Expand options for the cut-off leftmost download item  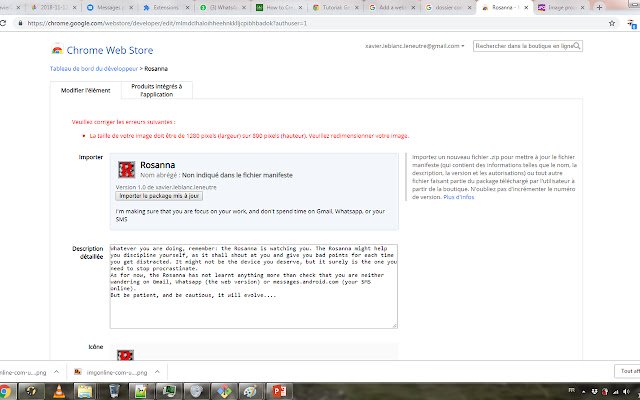pos(56,372)
